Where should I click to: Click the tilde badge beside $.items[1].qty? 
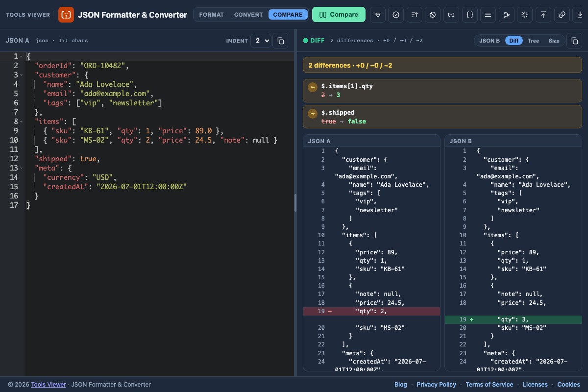tap(312, 87)
